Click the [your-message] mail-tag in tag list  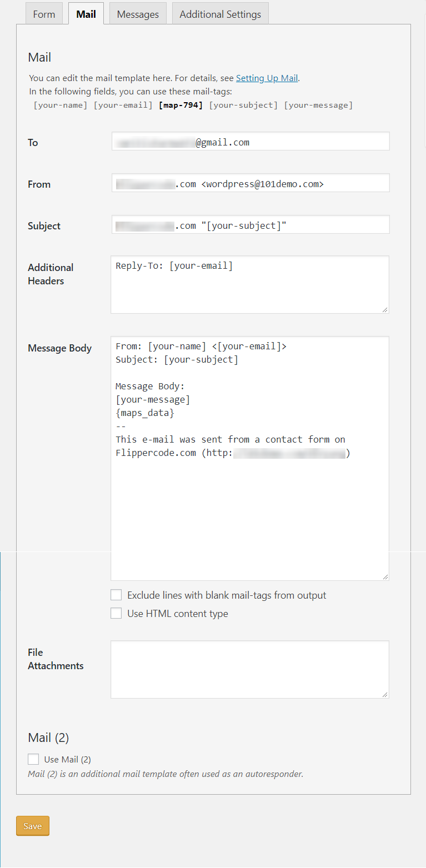[318, 105]
